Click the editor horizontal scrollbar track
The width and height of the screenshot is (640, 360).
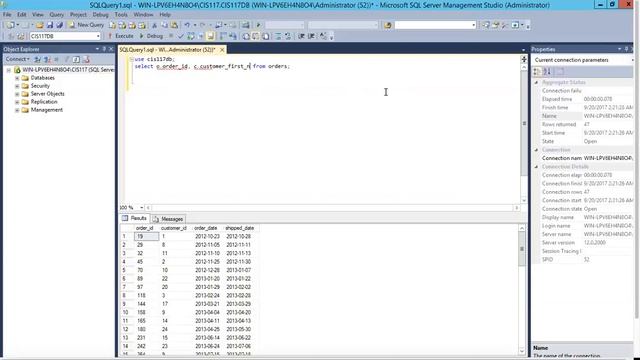pos(331,208)
